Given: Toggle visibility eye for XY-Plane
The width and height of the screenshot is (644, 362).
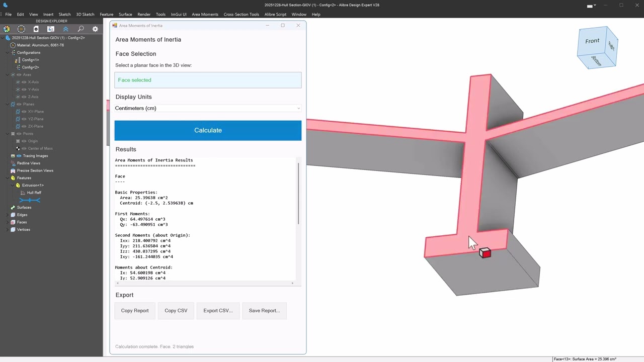Looking at the screenshot, I should coord(24,112).
